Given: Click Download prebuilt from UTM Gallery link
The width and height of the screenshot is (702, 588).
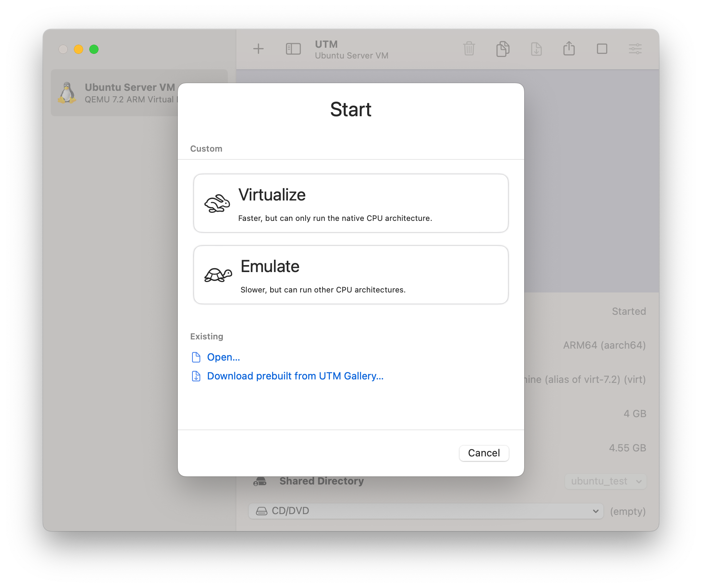Looking at the screenshot, I should tap(295, 376).
